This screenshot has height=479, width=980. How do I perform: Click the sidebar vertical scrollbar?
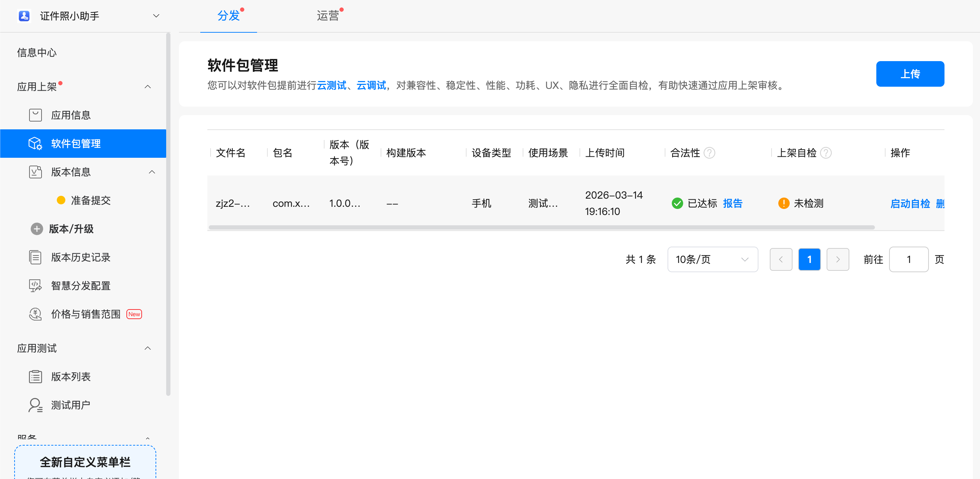coord(168,215)
